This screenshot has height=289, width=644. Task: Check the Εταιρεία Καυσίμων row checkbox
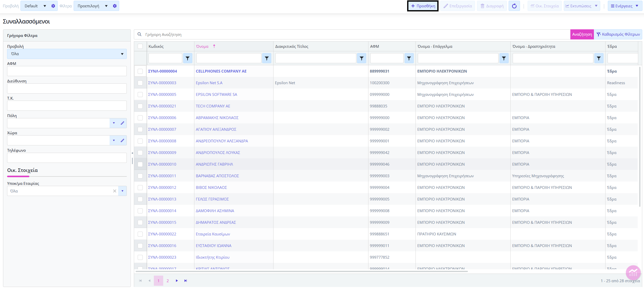point(140,234)
